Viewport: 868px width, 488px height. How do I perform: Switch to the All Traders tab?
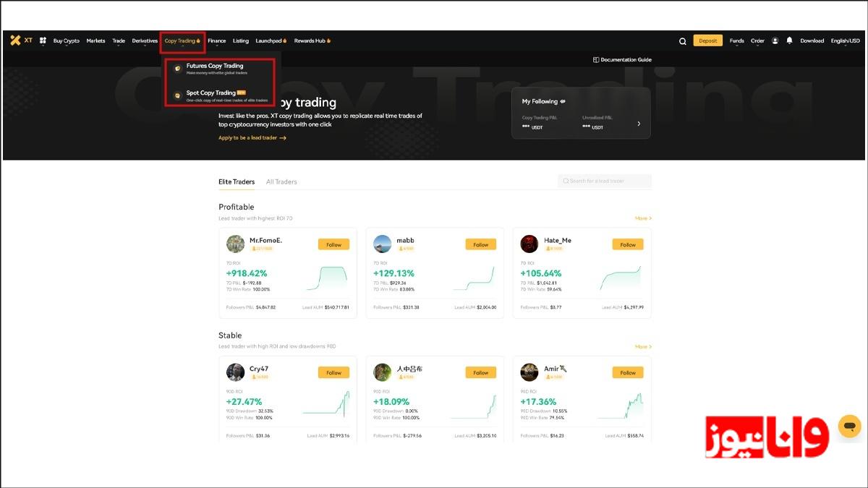(x=281, y=181)
